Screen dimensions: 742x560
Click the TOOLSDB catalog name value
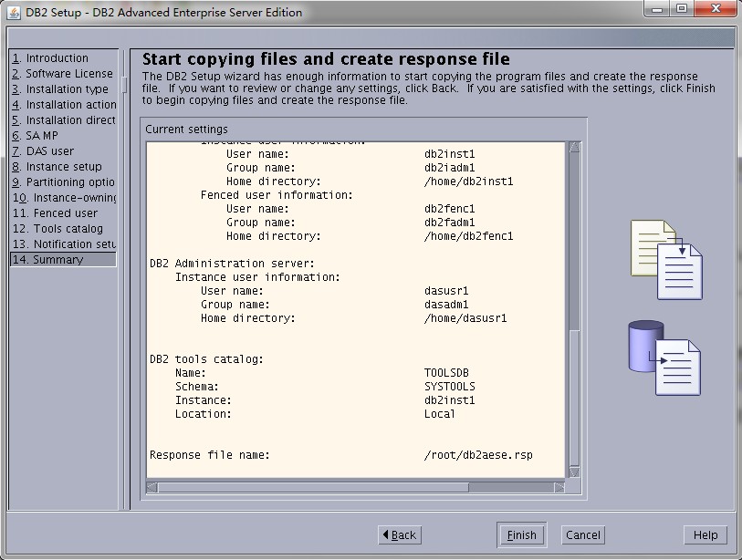click(x=446, y=373)
